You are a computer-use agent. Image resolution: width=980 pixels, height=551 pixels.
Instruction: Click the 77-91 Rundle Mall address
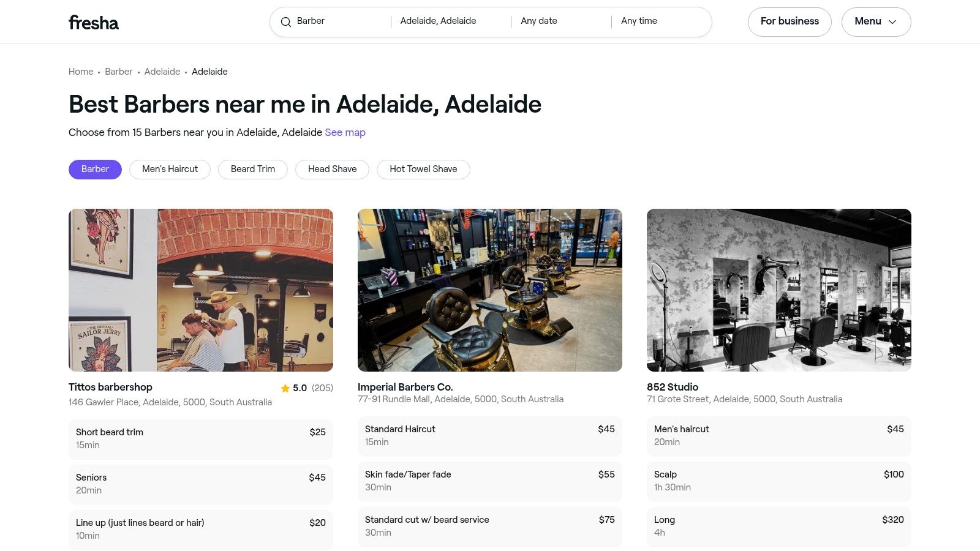461,399
